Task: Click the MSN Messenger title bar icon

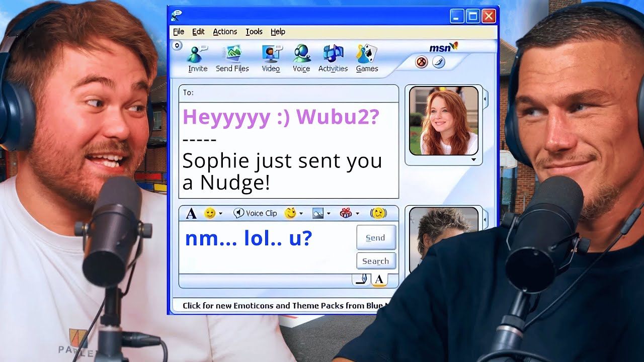Action: click(x=176, y=16)
